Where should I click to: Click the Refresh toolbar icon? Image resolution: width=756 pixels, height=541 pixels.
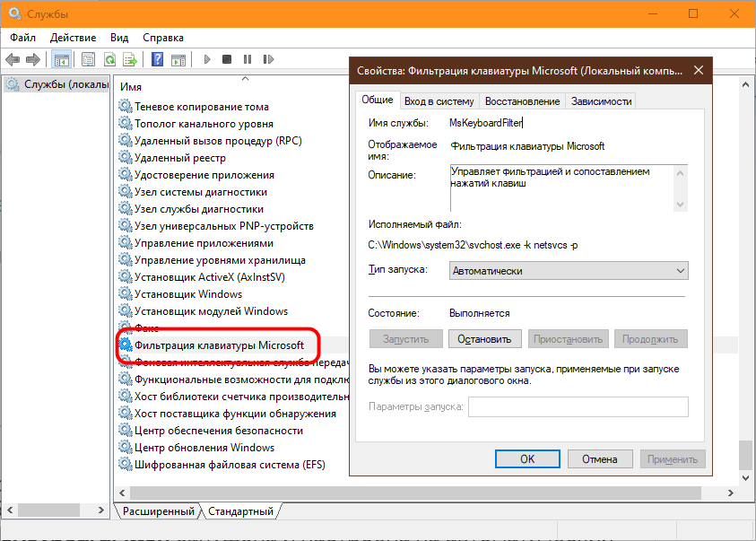point(110,60)
